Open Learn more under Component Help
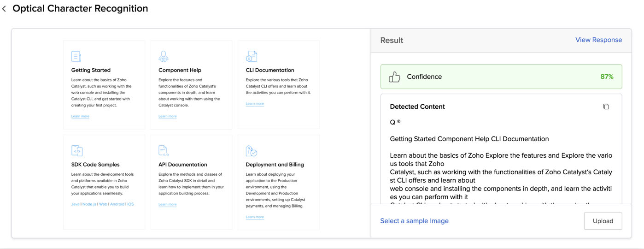The image size is (644, 249). click(x=167, y=116)
